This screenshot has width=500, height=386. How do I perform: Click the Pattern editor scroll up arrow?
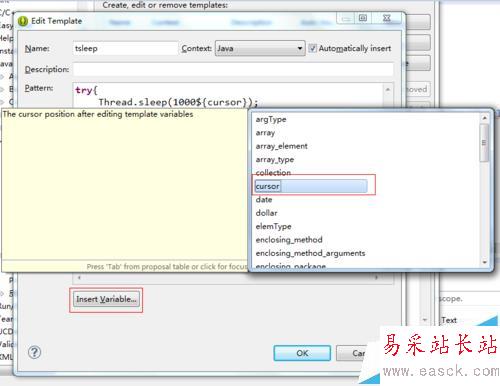388,90
